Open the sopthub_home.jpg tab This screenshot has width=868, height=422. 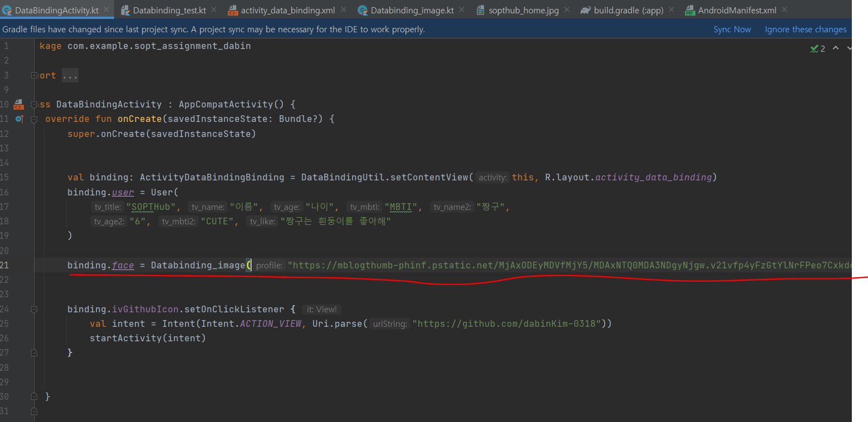[x=524, y=10]
